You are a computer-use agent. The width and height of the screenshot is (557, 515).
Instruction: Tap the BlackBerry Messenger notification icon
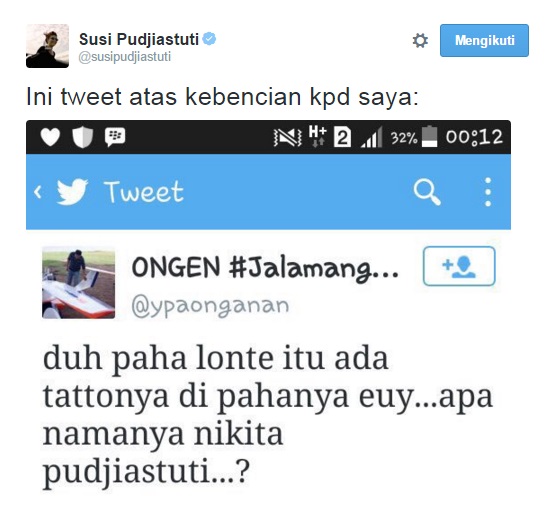tap(115, 137)
